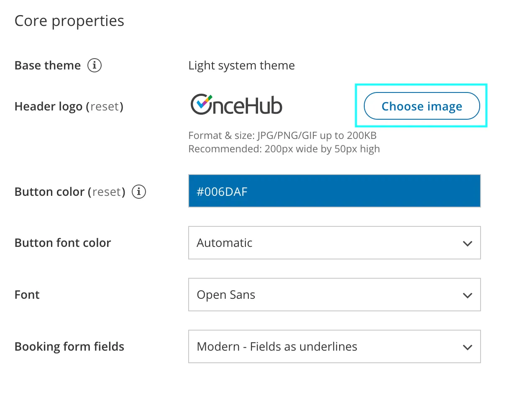
Task: Click the Header logo label text
Action: pyautogui.click(x=49, y=107)
